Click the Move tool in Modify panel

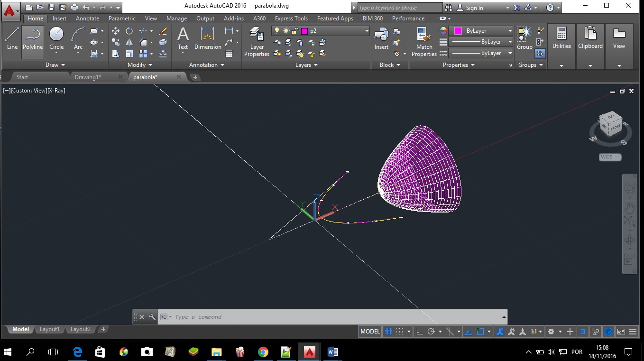point(115,31)
